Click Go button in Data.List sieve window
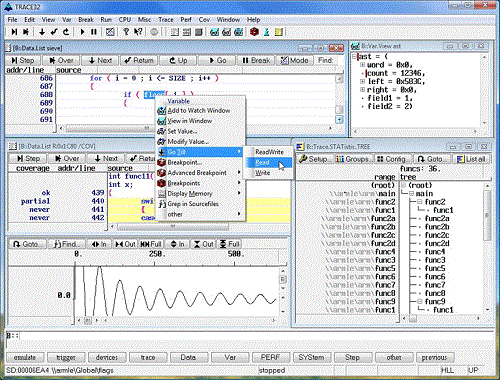 pos(217,60)
